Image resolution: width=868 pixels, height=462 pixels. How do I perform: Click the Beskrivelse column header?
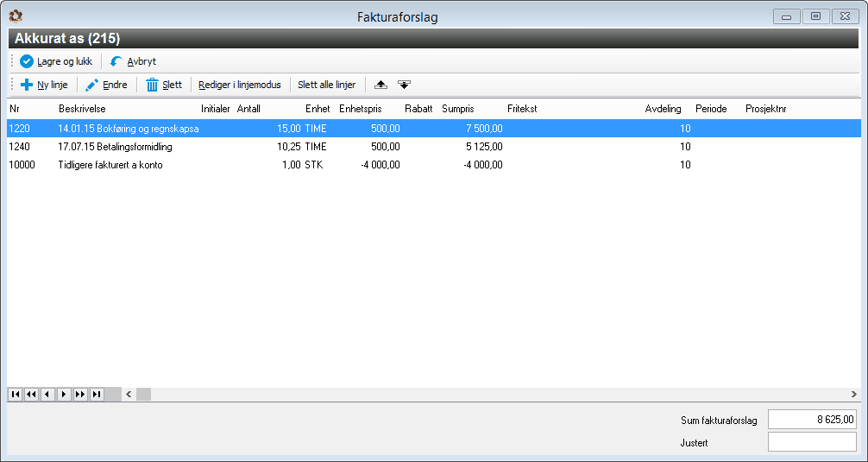point(82,109)
